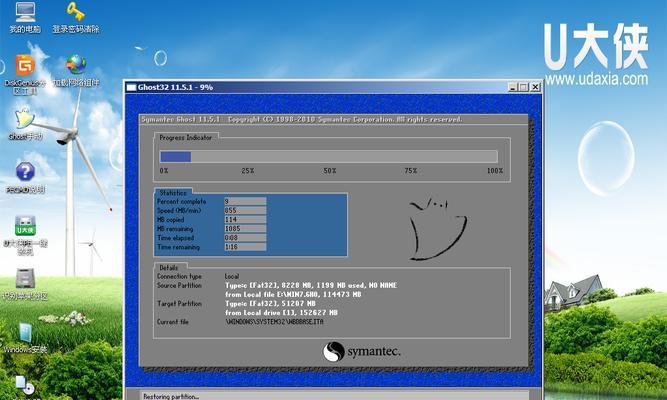The width and height of the screenshot is (667, 400).
Task: Click the Speed (MB/min) value 855
Action: [x=245, y=211]
